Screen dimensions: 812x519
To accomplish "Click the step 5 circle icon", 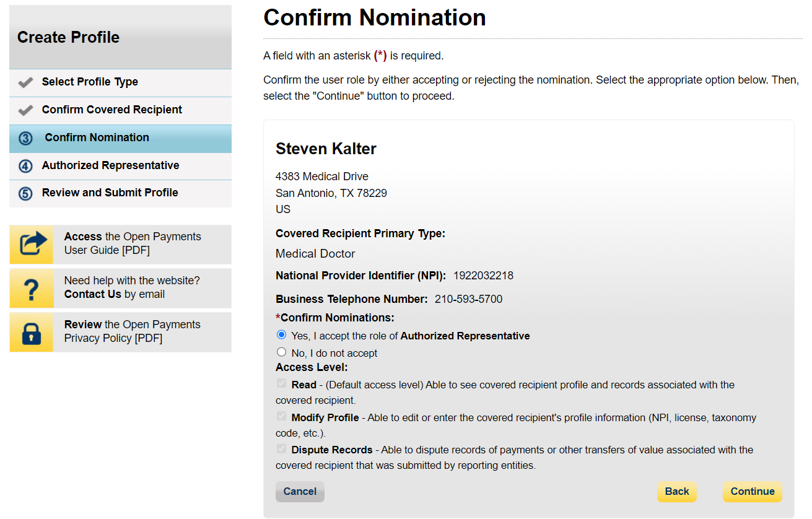I will pos(25,193).
